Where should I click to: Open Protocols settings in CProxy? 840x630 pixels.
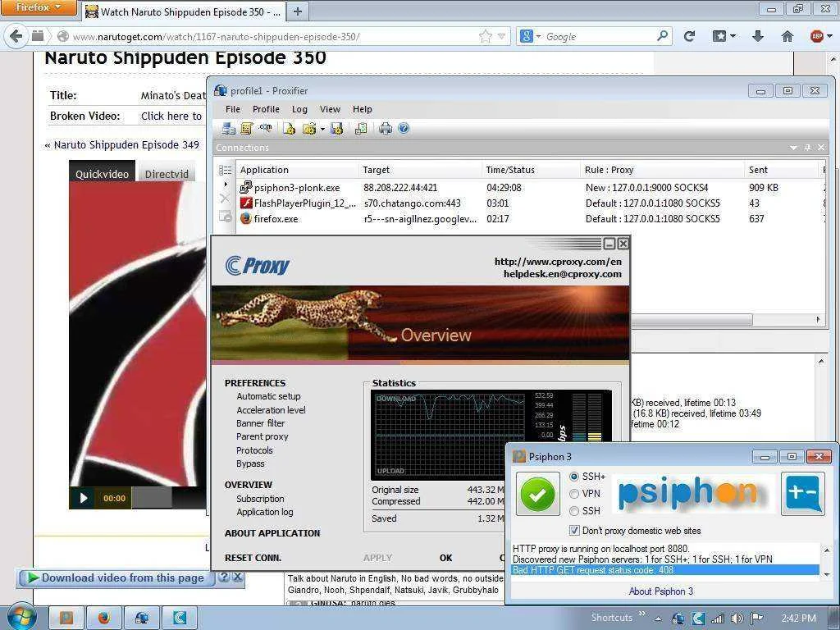(254, 450)
